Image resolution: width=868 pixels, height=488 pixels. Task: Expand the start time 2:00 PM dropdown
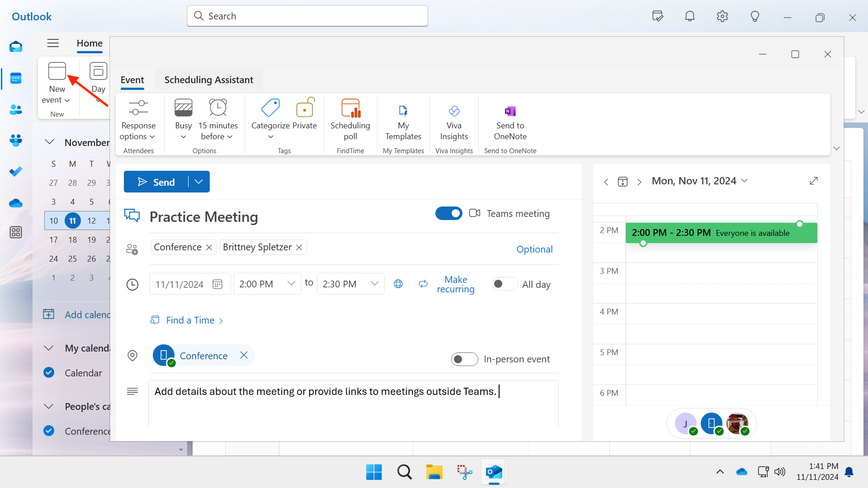click(x=291, y=284)
